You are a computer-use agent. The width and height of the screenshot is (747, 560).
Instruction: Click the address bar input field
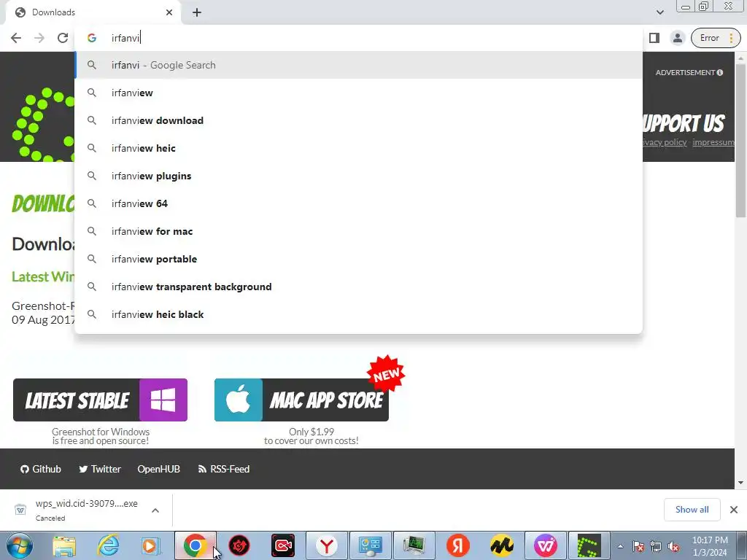coord(358,38)
